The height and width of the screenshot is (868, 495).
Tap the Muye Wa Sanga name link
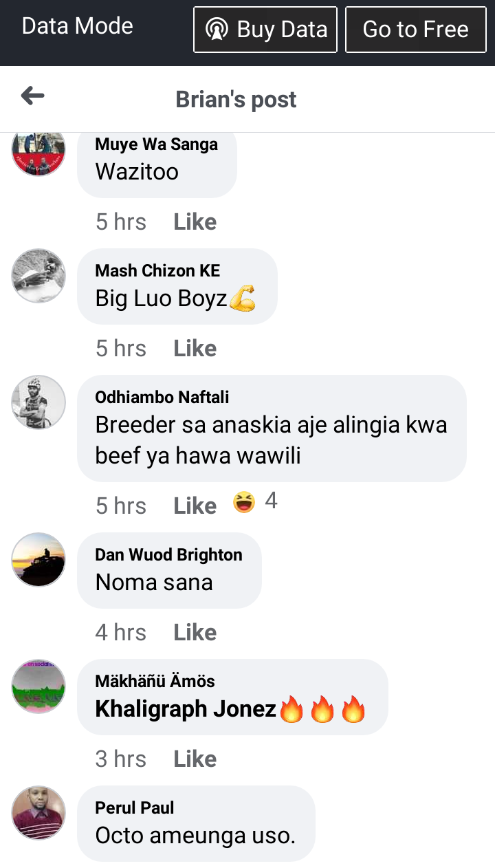click(x=156, y=144)
